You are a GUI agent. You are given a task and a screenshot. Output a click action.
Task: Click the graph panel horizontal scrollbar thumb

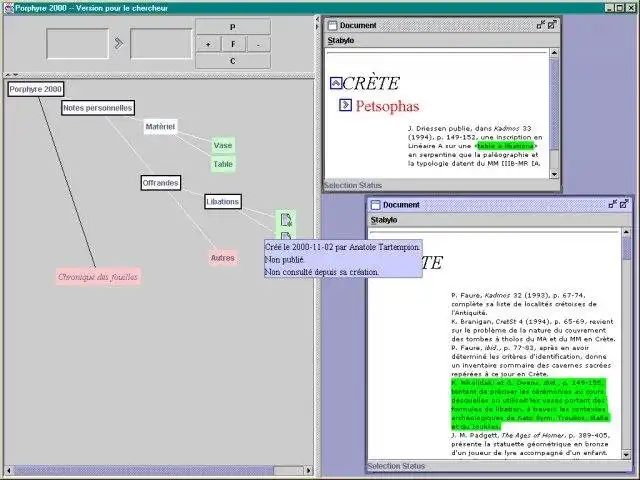click(143, 471)
